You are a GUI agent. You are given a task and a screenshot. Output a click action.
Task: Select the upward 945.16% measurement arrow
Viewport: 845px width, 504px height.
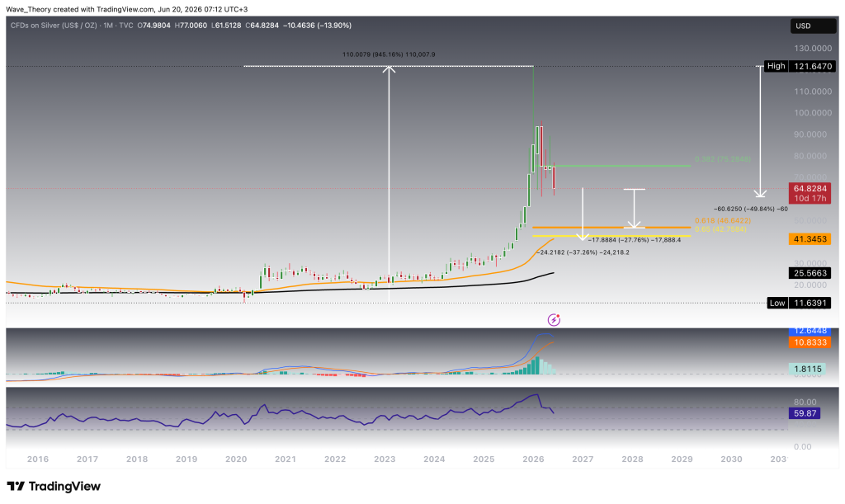coord(389,183)
